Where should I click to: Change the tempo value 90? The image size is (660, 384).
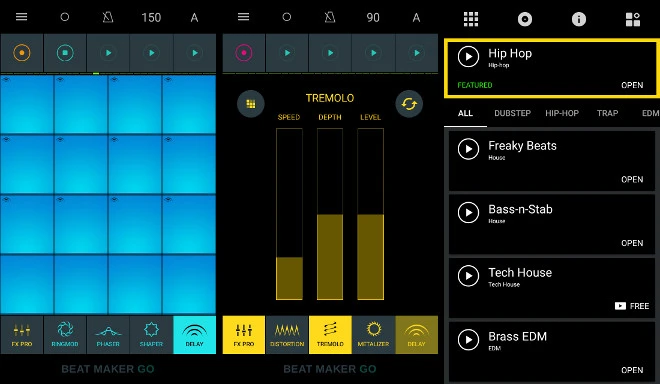click(x=373, y=18)
